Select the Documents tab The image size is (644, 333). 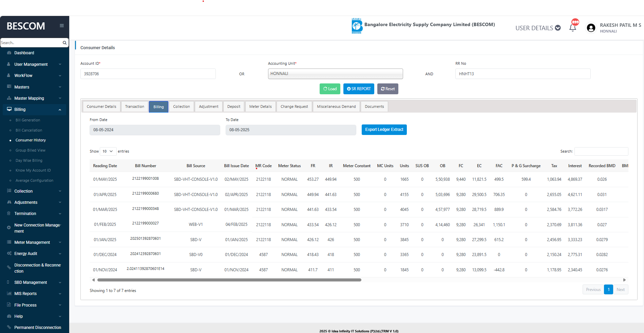(x=374, y=106)
